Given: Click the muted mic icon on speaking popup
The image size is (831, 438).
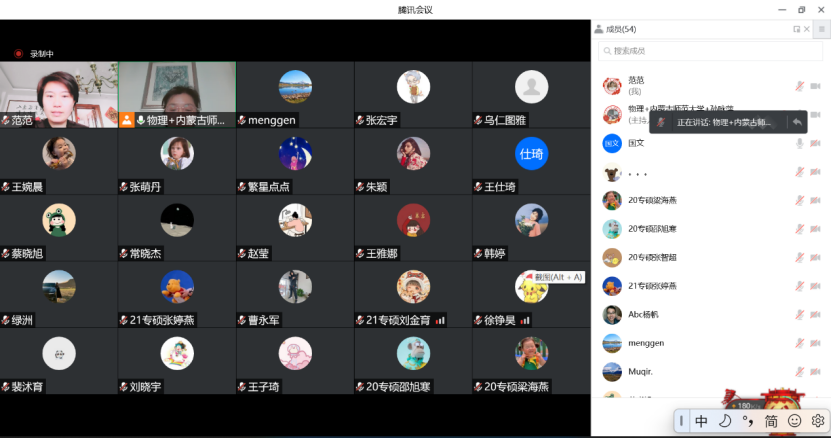Looking at the screenshot, I should click(x=662, y=122).
